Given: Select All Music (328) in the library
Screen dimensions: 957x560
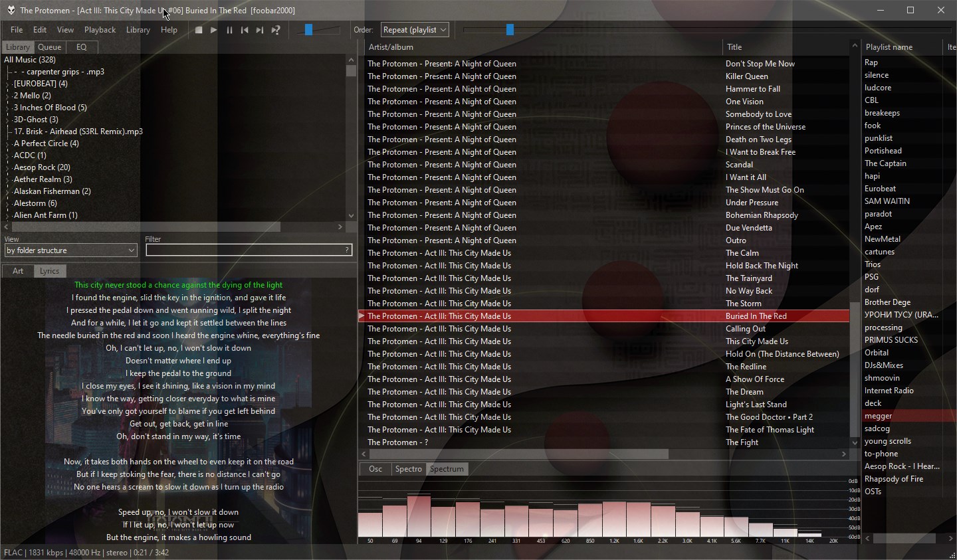Looking at the screenshot, I should pyautogui.click(x=30, y=60).
